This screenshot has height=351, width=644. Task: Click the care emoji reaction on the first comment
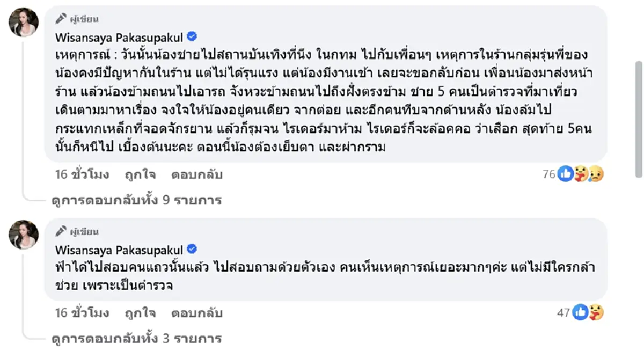[x=580, y=174]
